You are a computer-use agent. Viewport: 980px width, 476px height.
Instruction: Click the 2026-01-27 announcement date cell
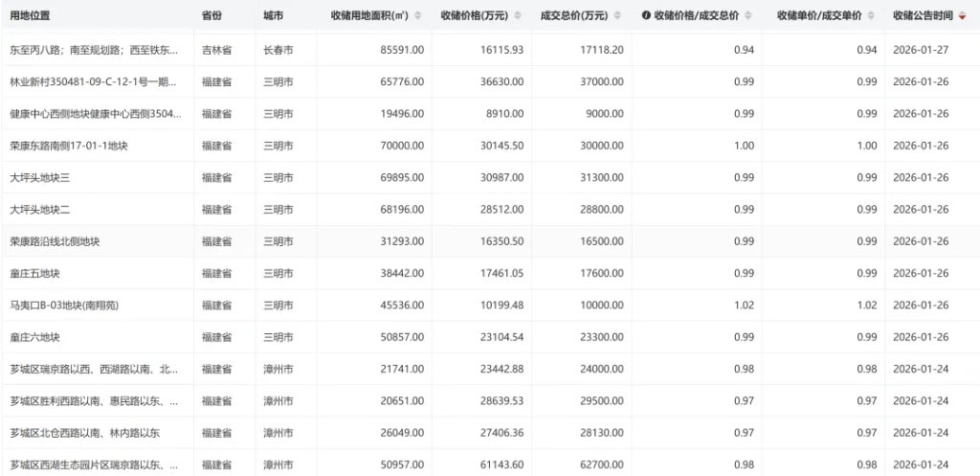(920, 49)
